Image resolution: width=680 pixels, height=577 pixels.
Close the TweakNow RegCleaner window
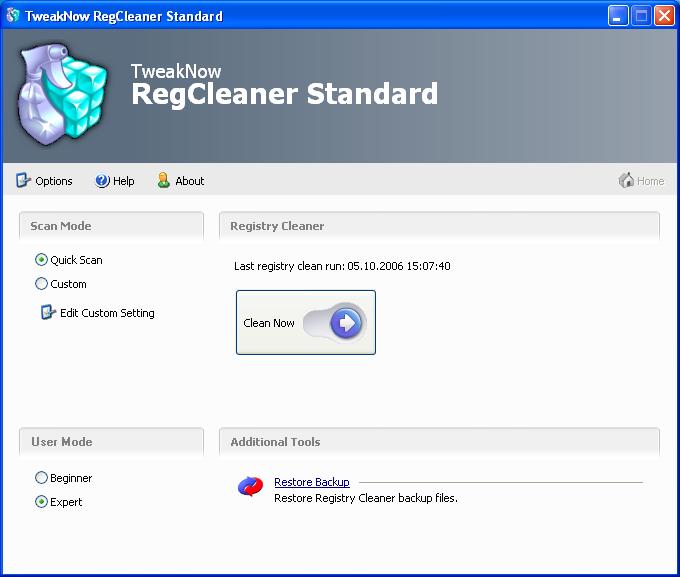(664, 16)
